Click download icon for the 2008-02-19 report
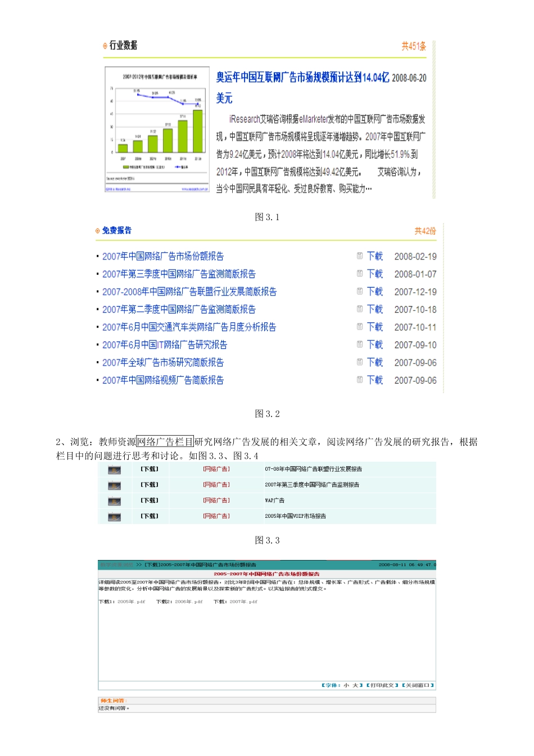 (x=360, y=256)
